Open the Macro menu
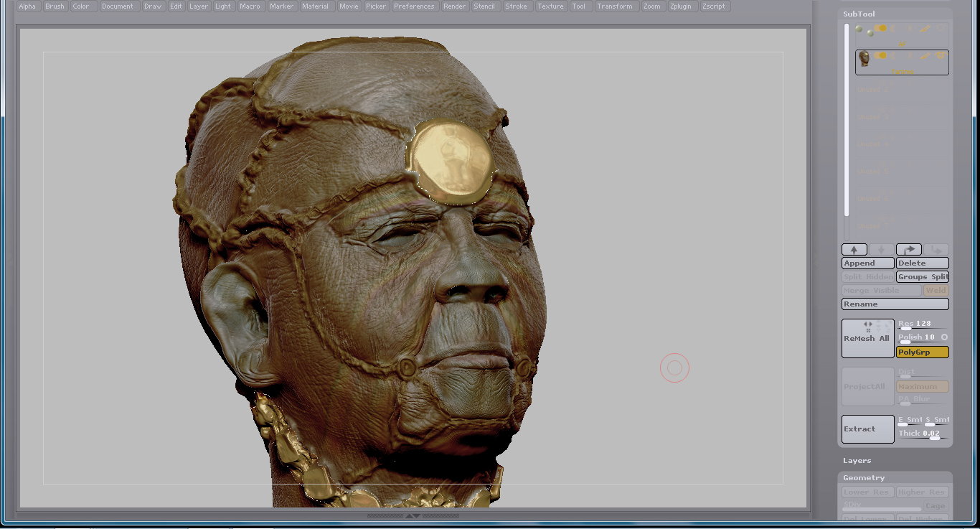Viewport: 980px width, 529px height. (250, 6)
